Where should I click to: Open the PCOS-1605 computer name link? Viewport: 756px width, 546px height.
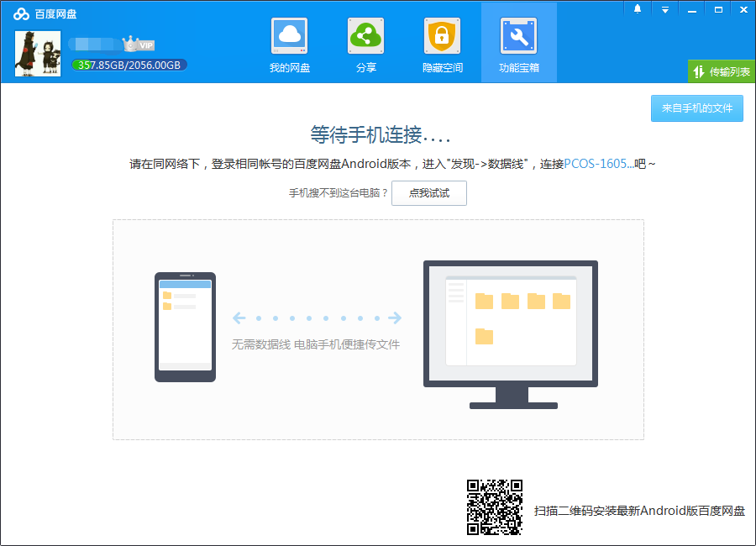pyautogui.click(x=596, y=163)
